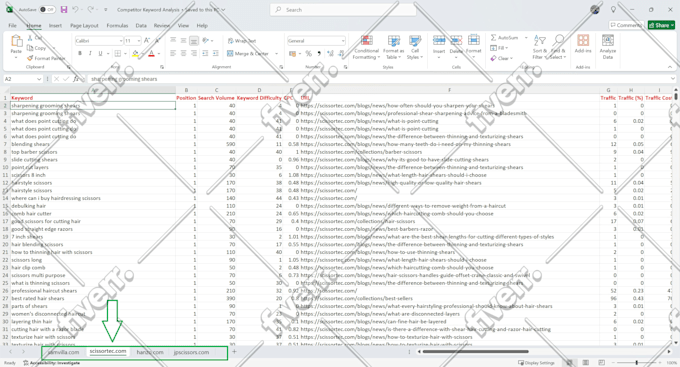Click Wrap Text button
This screenshot has width=680, height=367.
coord(242,41)
